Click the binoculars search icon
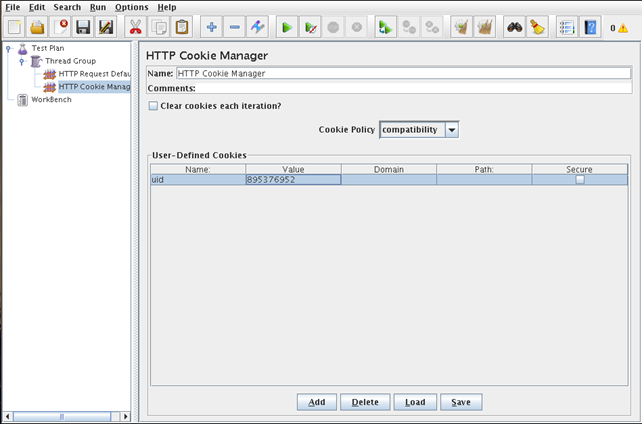Image resolution: width=642 pixels, height=424 pixels. coord(514,28)
